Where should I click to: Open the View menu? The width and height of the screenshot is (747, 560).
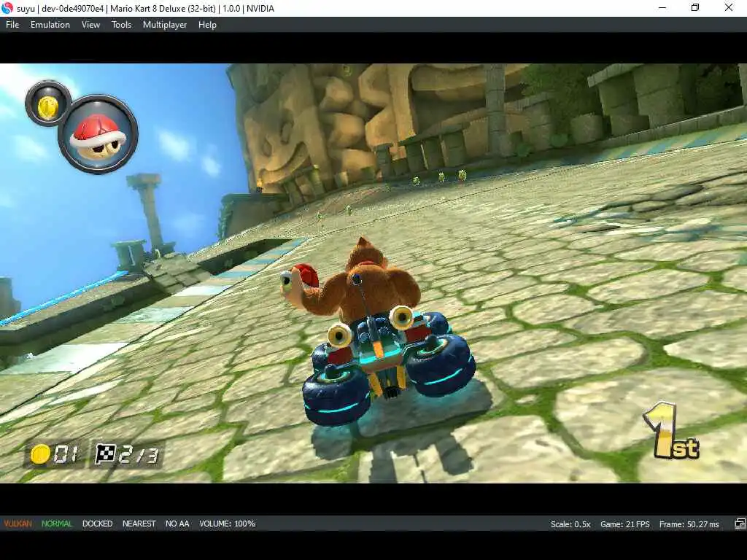pos(90,25)
